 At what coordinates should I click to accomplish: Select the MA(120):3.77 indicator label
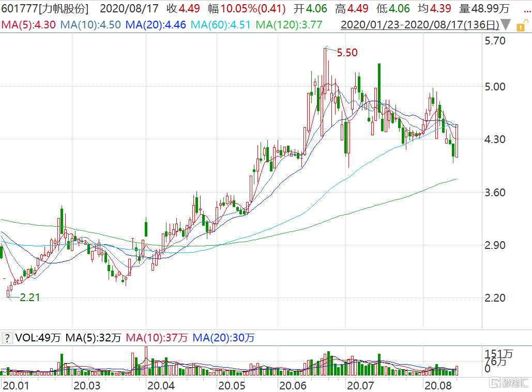[289, 25]
